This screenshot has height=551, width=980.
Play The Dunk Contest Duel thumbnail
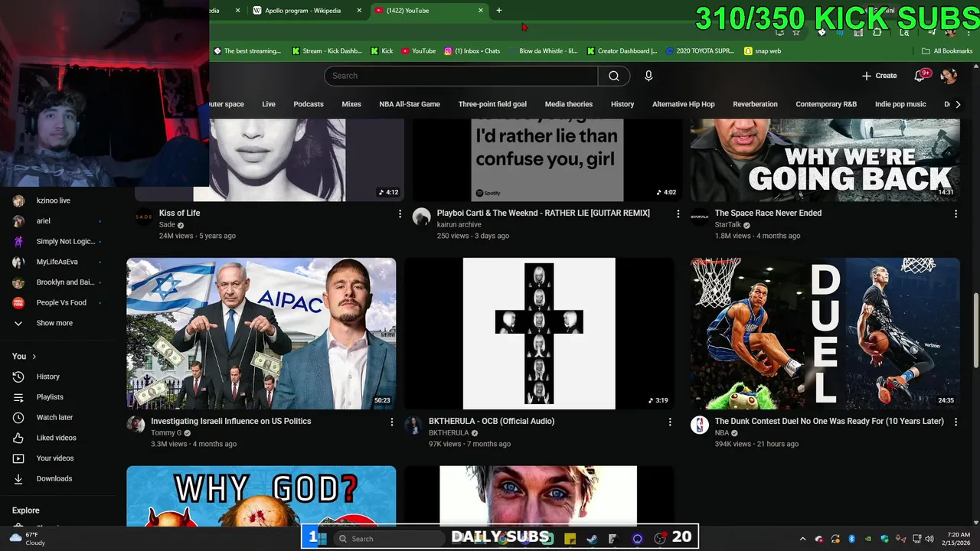825,334
